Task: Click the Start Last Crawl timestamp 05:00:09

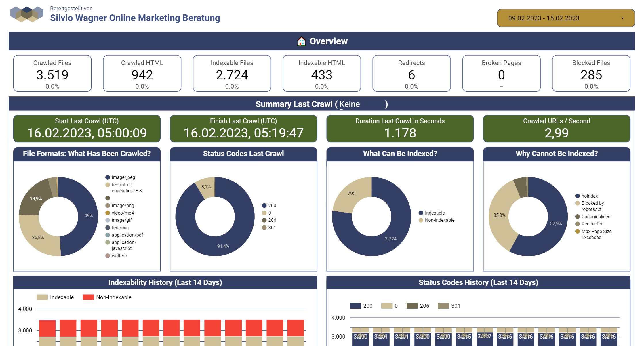Action: tap(87, 133)
